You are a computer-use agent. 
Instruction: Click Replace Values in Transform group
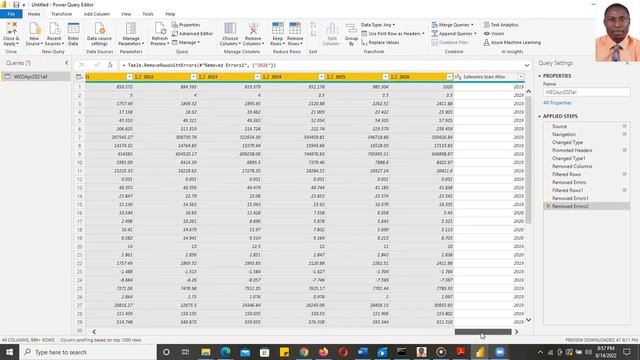[x=380, y=42]
